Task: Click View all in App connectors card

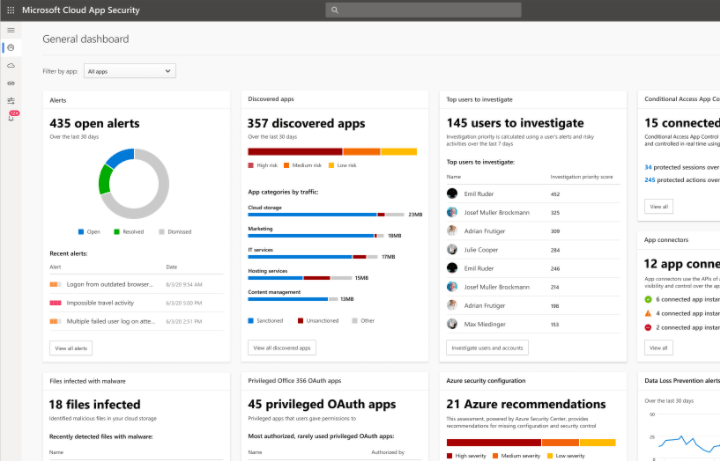Action: coord(658,348)
